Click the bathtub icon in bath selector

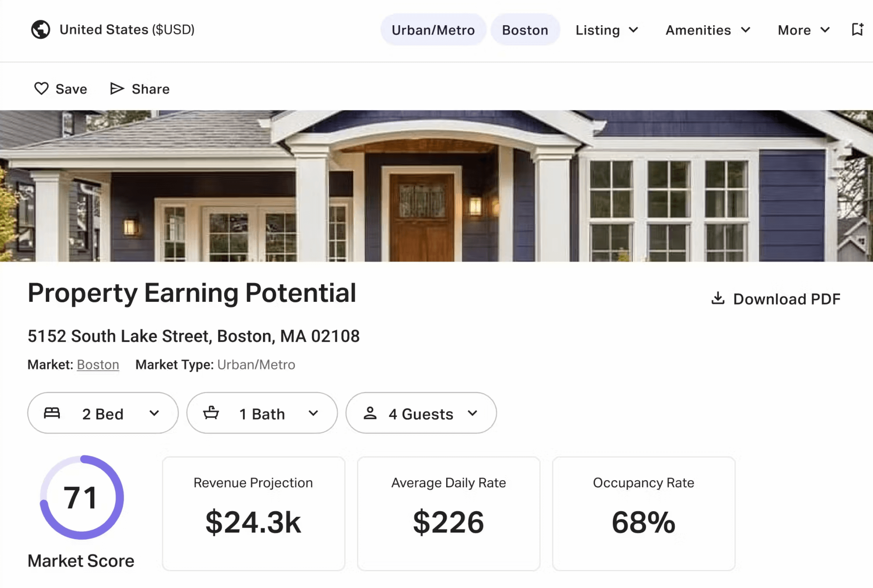(x=211, y=413)
